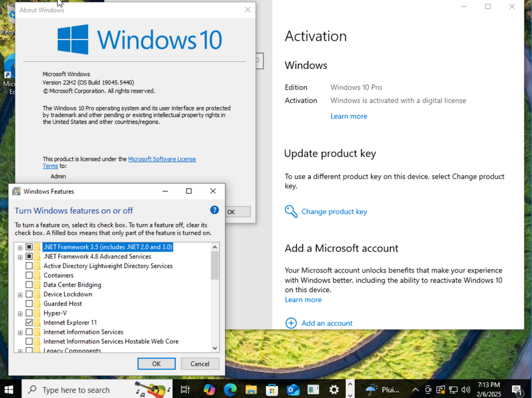This screenshot has height=398, width=532.
Task: Click the Settings gear taskbar icon
Action: coord(334,390)
